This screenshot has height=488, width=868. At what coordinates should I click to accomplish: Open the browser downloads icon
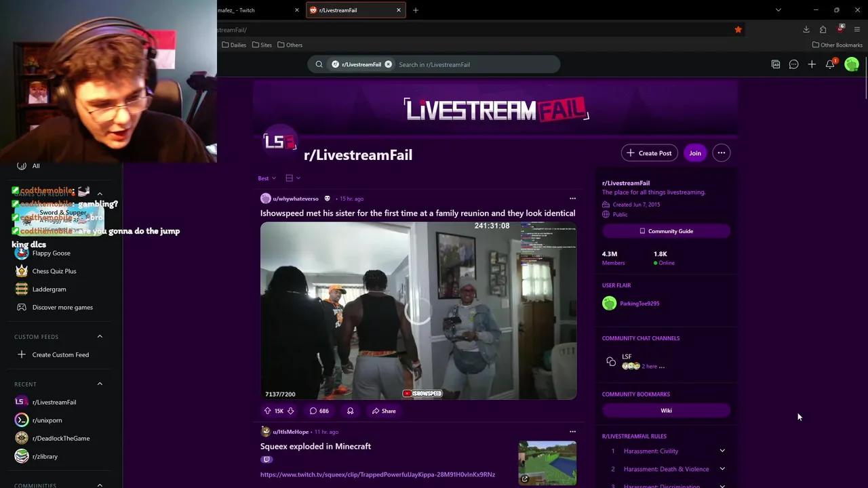806,29
